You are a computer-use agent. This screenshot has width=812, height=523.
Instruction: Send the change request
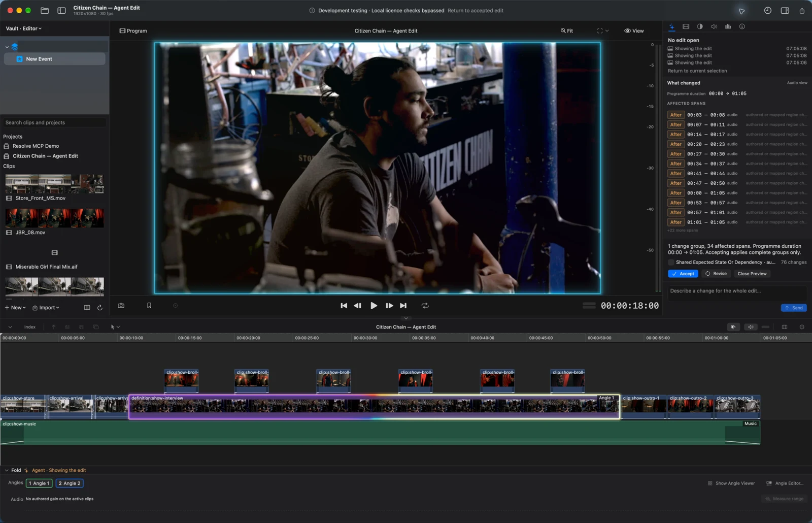click(x=794, y=308)
